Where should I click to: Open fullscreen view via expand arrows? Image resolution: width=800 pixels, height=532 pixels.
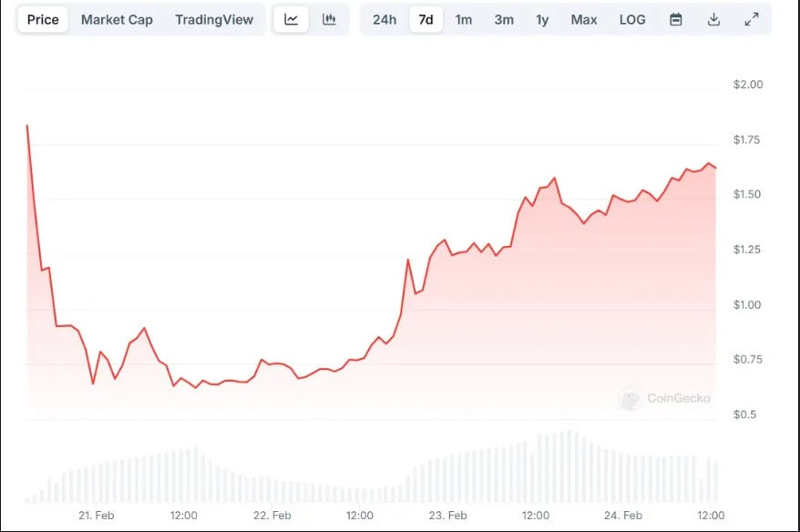point(751,19)
